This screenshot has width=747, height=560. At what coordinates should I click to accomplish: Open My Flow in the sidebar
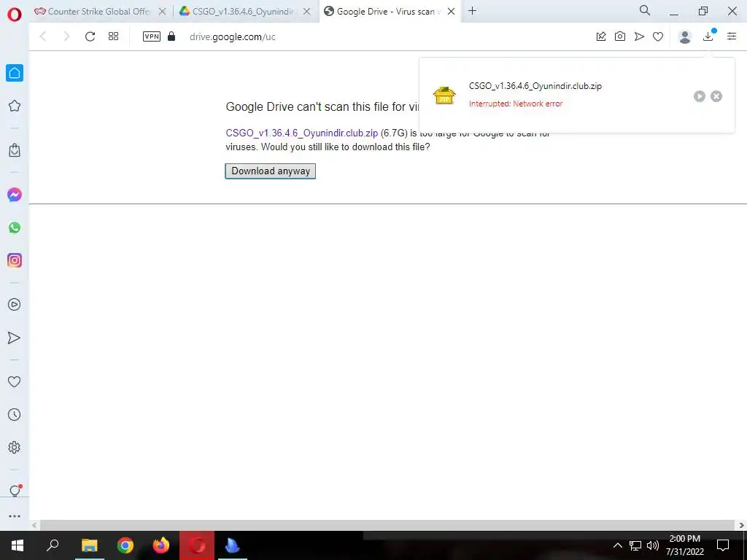click(15, 338)
